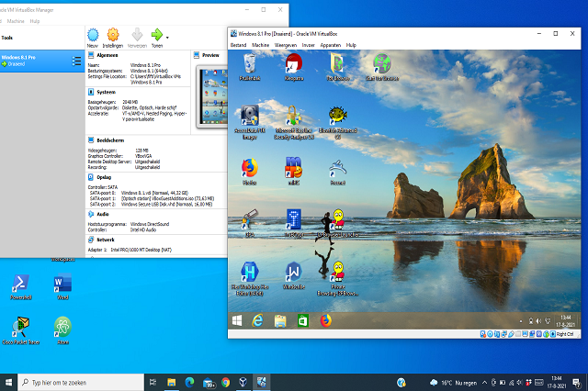Expand the dropdown arrow next to Tonen
The width and height of the screenshot is (588, 391).
167,38
